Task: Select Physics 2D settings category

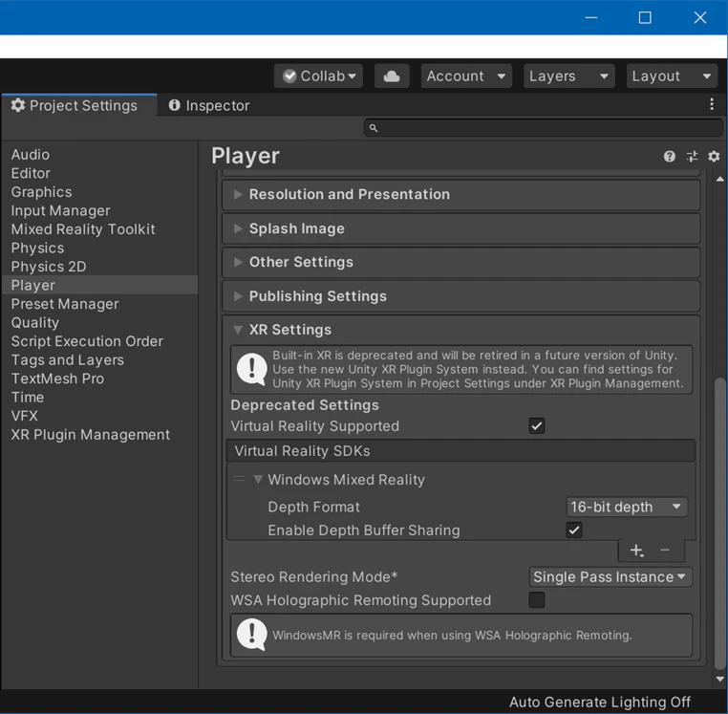Action: [x=99, y=267]
